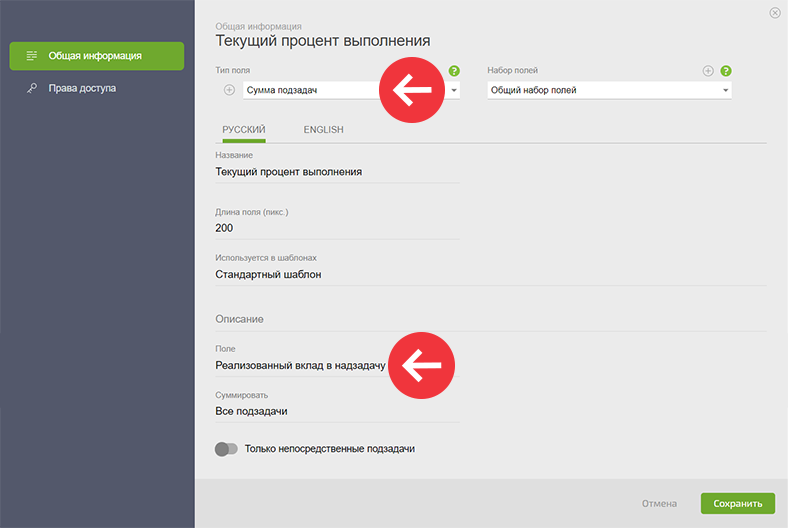The image size is (788, 528).
Task: Expand the Сумма подзадач dropdown arrow
Action: pos(454,90)
